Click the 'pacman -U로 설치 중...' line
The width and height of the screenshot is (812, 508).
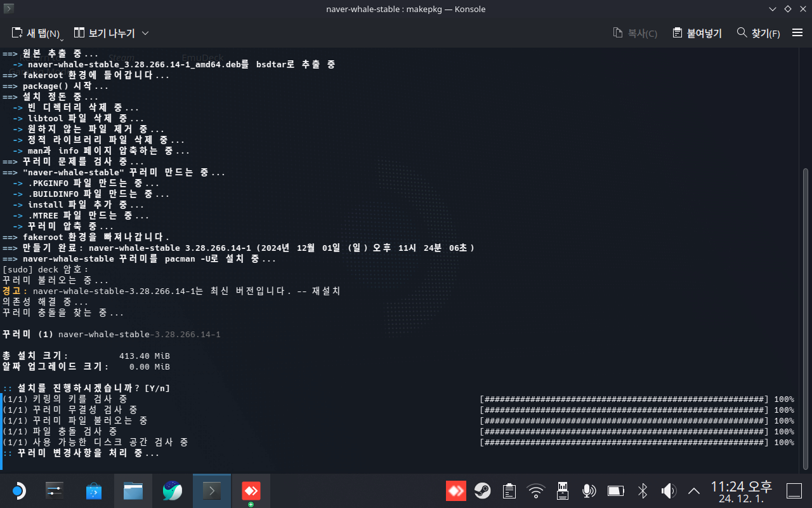(x=140, y=258)
